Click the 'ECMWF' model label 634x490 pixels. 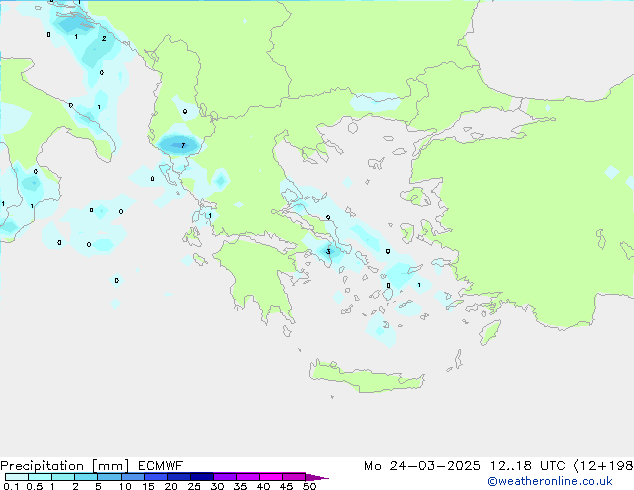pyautogui.click(x=161, y=466)
